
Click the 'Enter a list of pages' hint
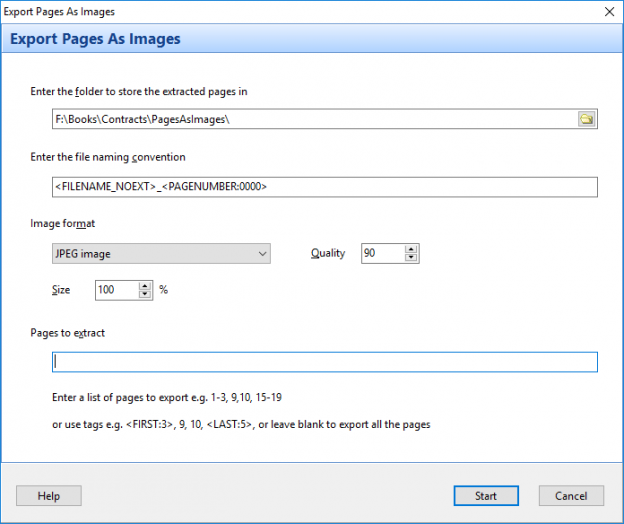click(167, 397)
